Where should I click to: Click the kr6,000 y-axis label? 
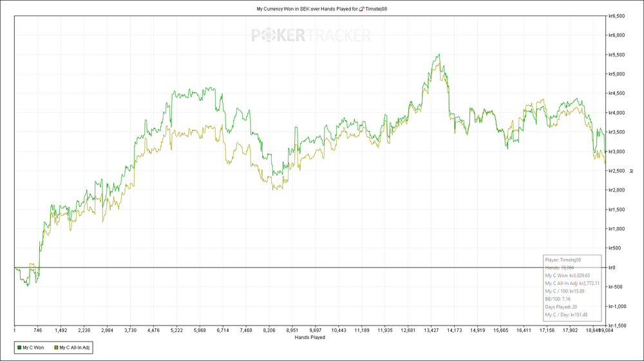tap(616, 35)
